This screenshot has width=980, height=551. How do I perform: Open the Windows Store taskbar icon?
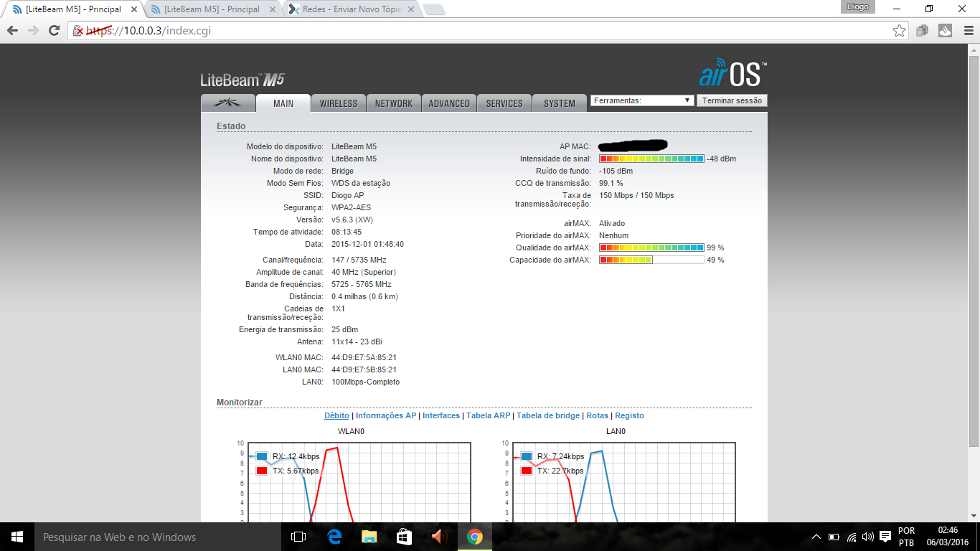pyautogui.click(x=404, y=537)
